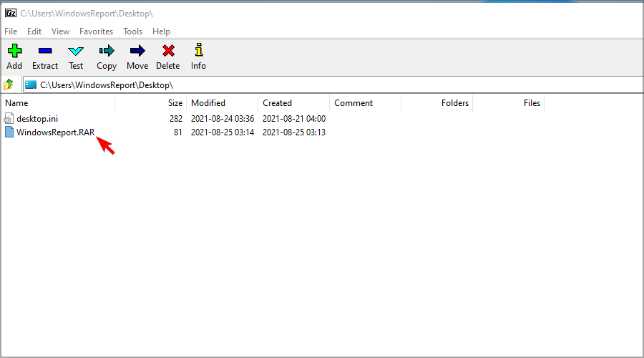Click the 7-Zip title bar app icon
The width and height of the screenshot is (644, 358).
point(11,13)
